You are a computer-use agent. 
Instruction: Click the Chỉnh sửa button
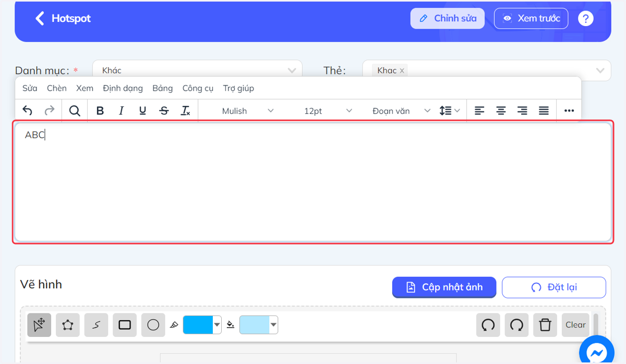click(x=448, y=18)
